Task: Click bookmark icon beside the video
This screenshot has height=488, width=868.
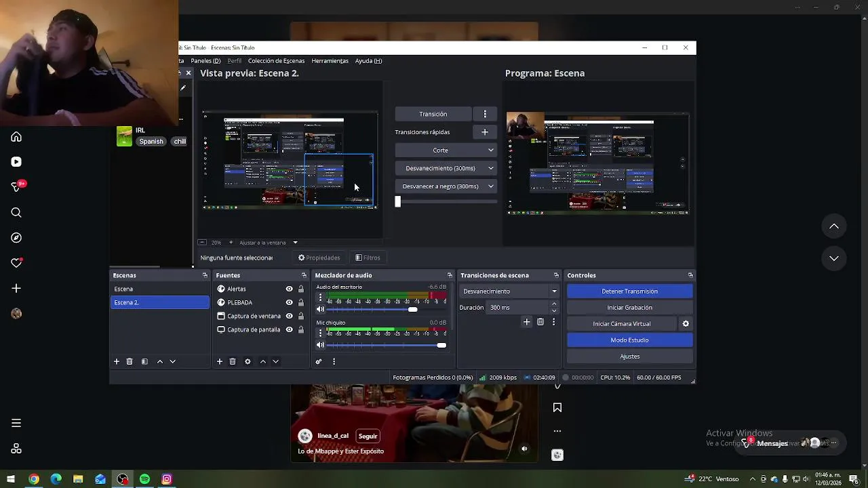Action: (x=557, y=407)
